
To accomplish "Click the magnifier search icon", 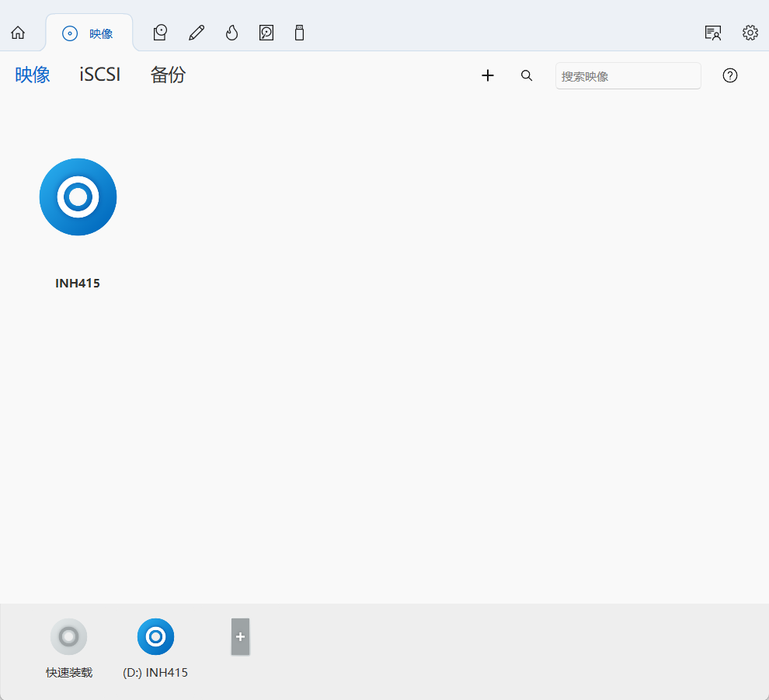I will [x=527, y=75].
